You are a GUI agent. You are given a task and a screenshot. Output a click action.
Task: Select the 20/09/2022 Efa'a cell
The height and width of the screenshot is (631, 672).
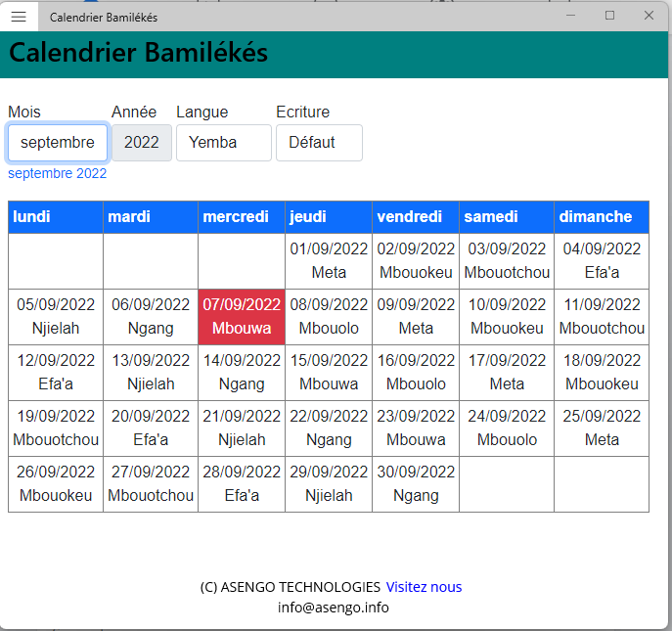(x=151, y=428)
